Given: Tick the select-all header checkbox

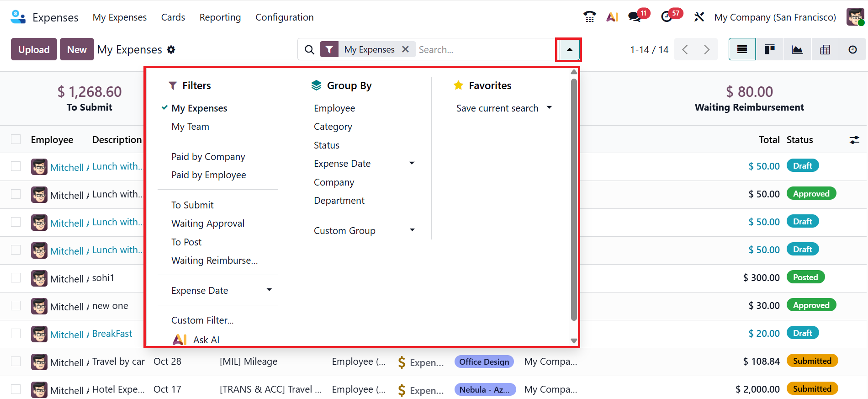Looking at the screenshot, I should click(16, 139).
